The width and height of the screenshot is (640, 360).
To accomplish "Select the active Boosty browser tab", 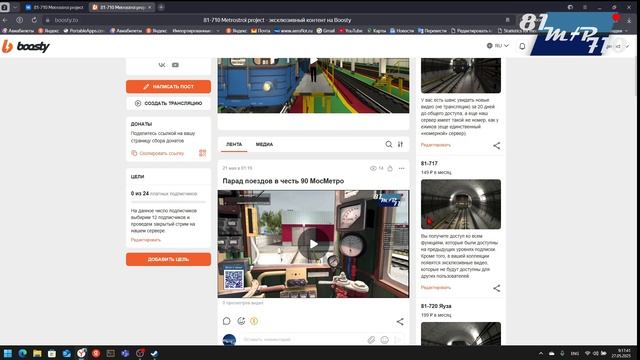I will [122, 7].
